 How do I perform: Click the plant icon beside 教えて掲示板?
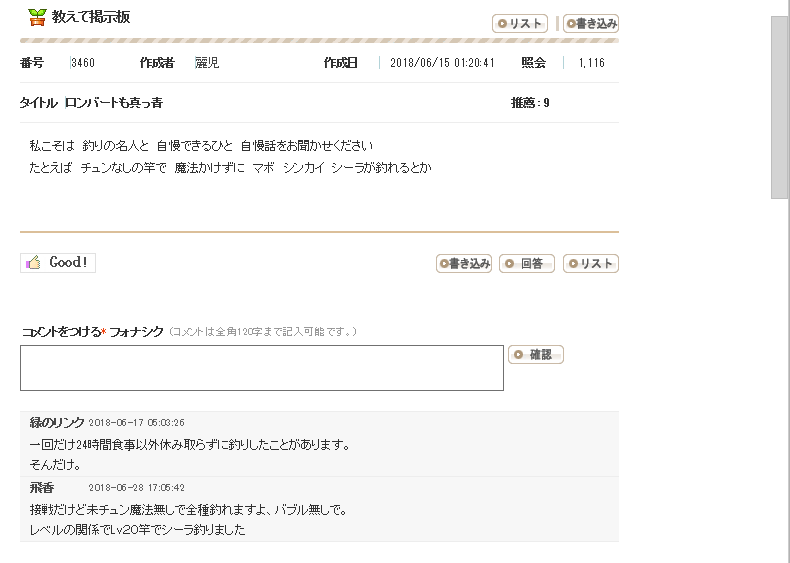pyautogui.click(x=37, y=17)
